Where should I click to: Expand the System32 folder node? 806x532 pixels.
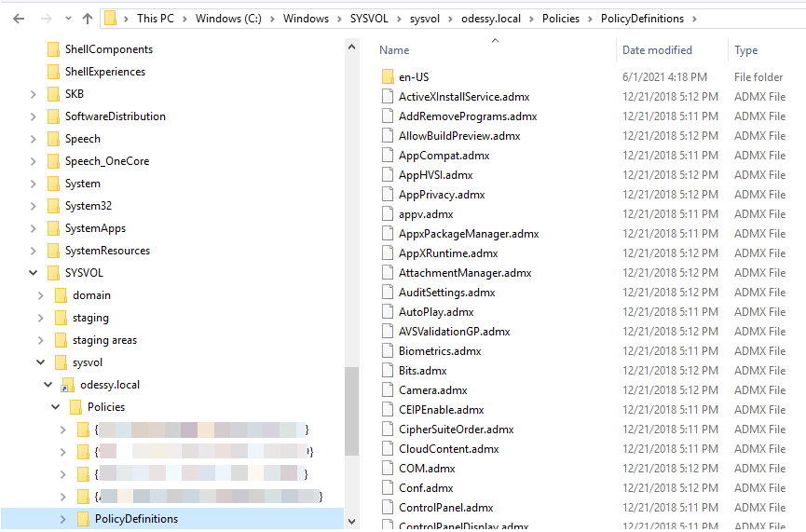click(34, 206)
